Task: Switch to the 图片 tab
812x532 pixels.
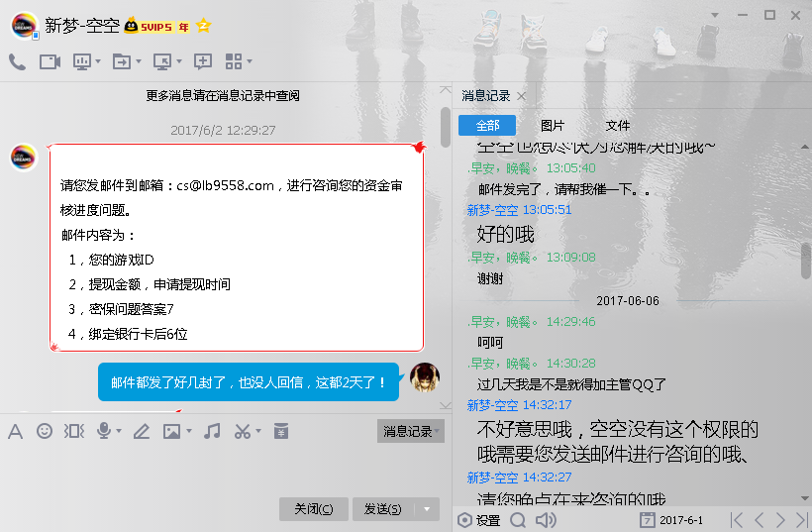Action: [552, 126]
